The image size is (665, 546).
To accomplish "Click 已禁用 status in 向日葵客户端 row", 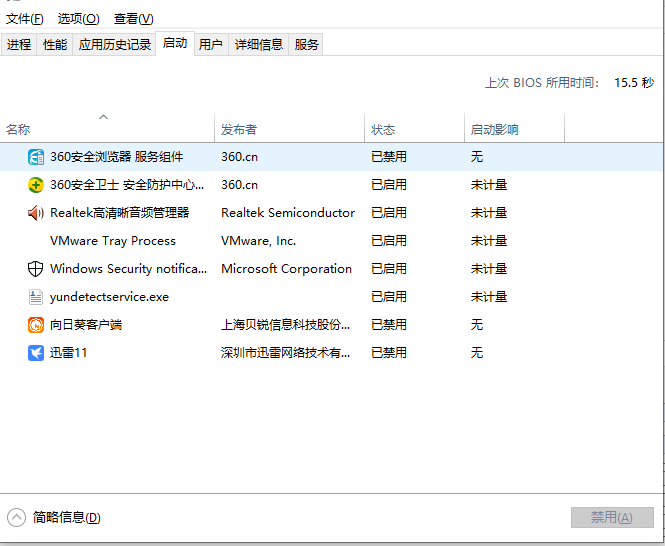I will (389, 325).
